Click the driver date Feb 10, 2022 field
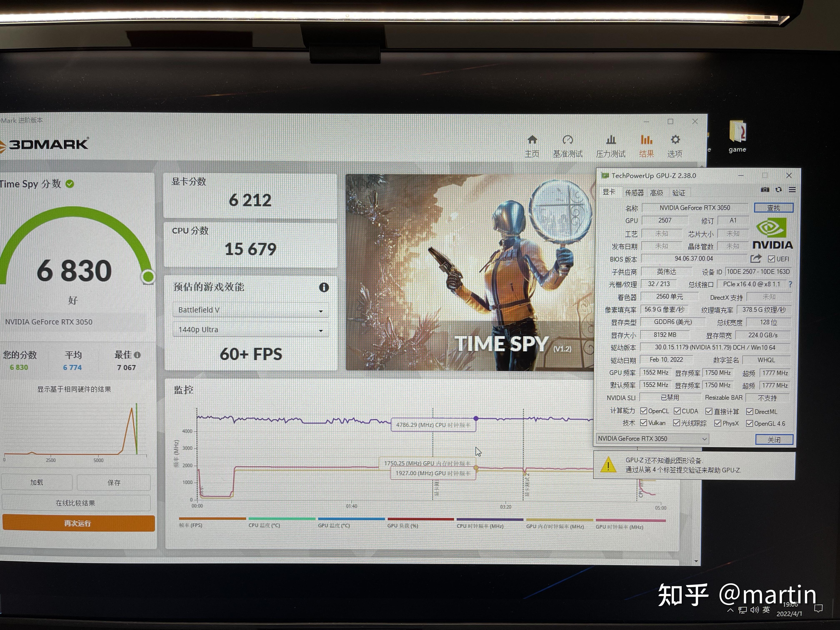The height and width of the screenshot is (630, 840). (666, 360)
